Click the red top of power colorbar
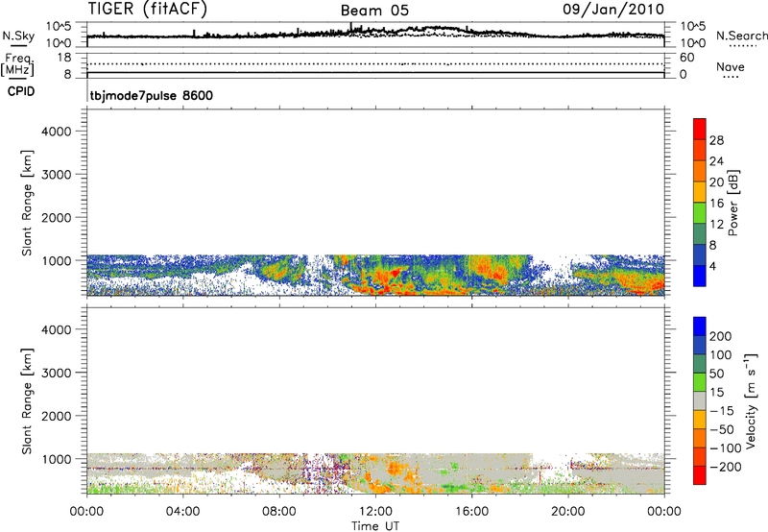The width and height of the screenshot is (768, 532). coord(700,129)
